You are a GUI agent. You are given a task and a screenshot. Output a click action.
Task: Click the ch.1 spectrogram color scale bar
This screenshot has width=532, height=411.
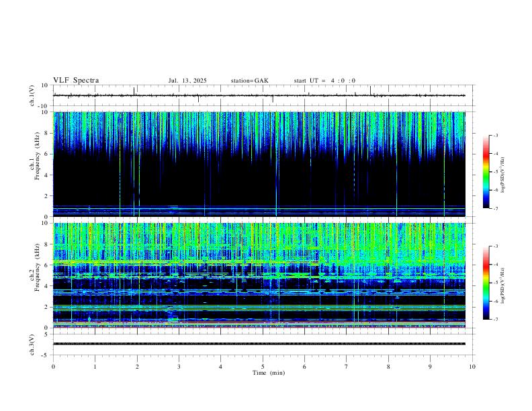pos(486,172)
